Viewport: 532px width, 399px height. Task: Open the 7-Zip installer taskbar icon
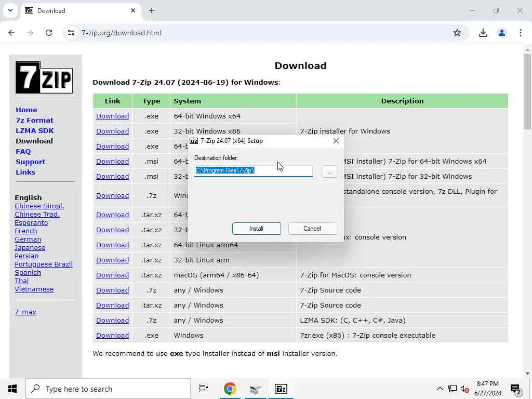[281, 389]
